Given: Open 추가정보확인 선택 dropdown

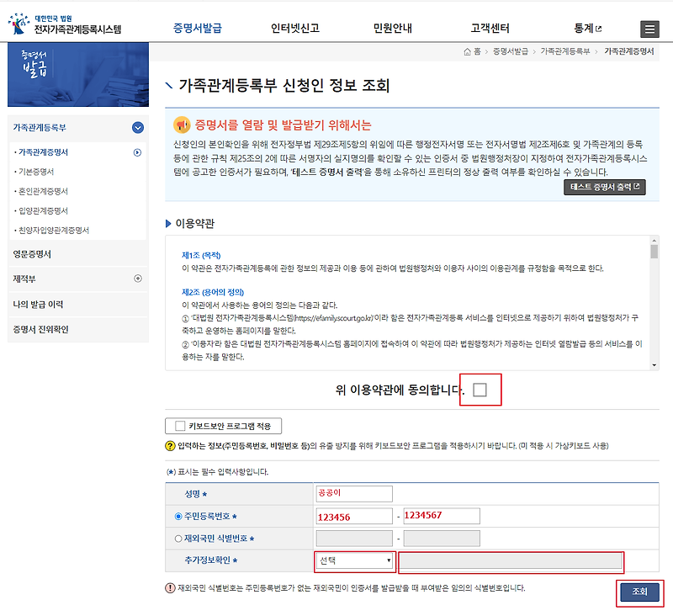Looking at the screenshot, I should 355,561.
